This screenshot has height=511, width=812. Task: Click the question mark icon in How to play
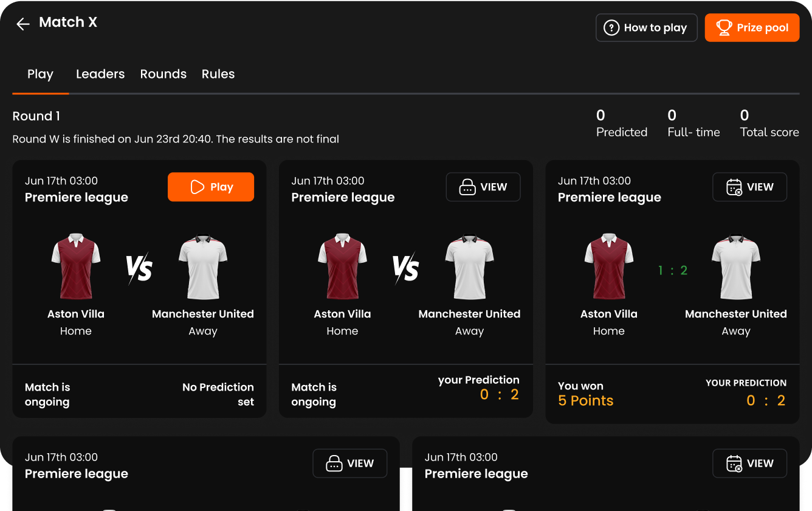(x=611, y=27)
